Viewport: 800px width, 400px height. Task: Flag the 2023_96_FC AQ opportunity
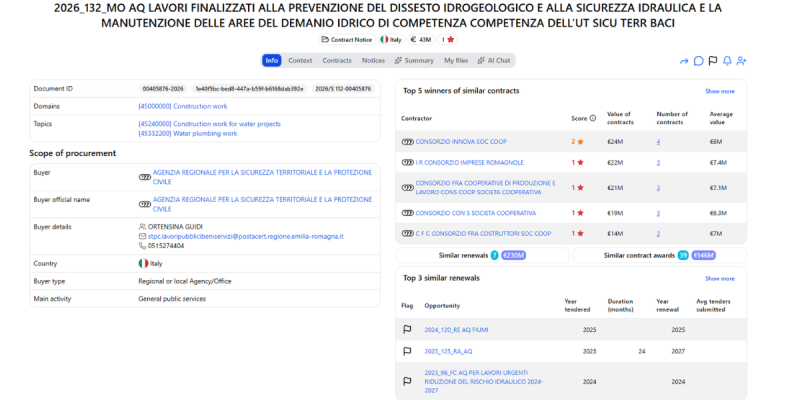point(407,381)
